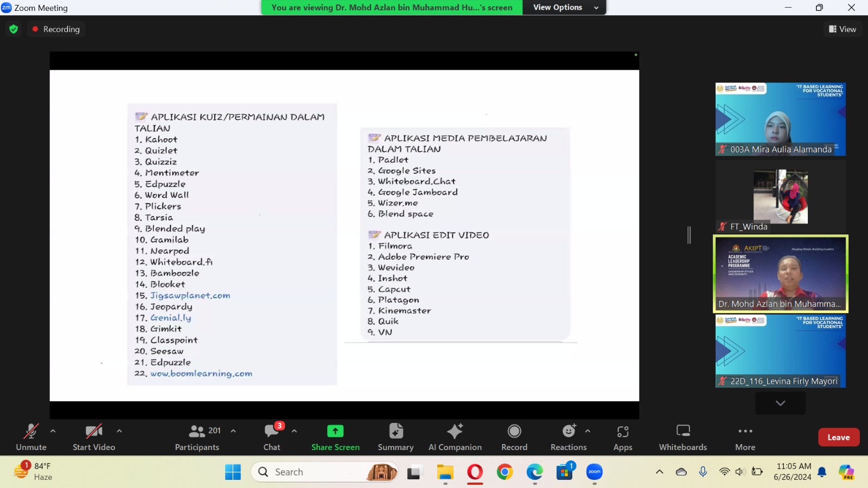868x488 pixels.
Task: Leave the meeting
Action: [838, 438]
